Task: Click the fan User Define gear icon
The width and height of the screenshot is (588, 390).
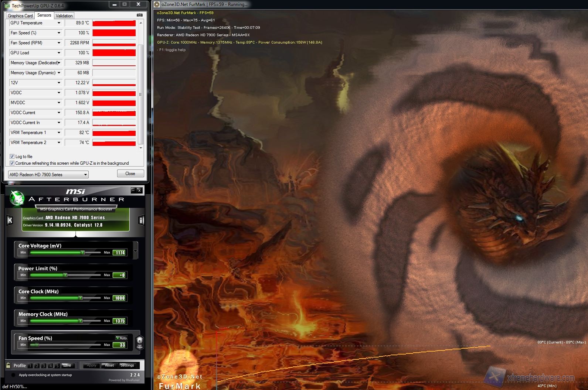Action: point(139,342)
